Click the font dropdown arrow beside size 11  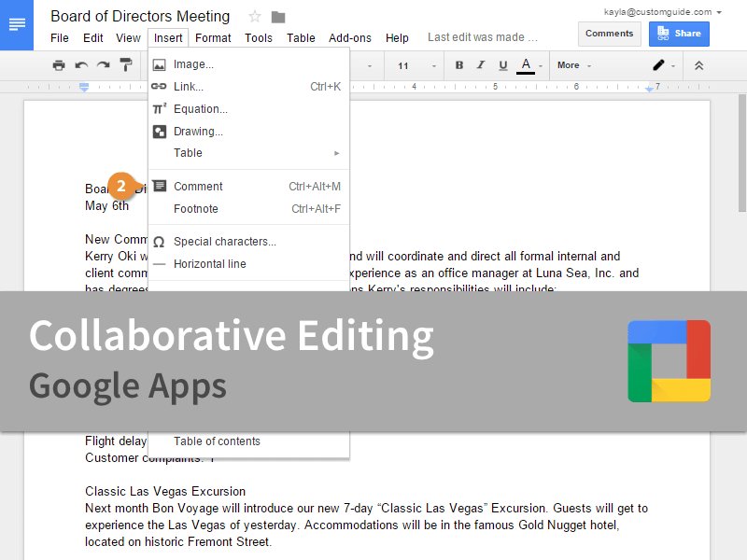(369, 66)
